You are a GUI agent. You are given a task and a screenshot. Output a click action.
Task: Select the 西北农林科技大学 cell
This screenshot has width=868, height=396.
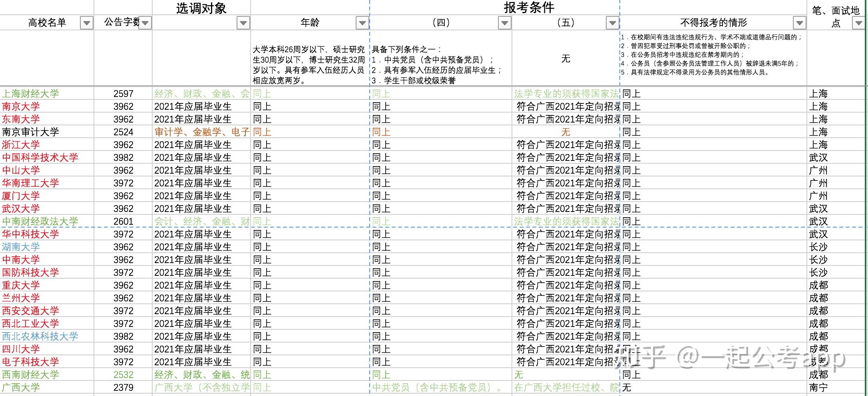(47, 337)
